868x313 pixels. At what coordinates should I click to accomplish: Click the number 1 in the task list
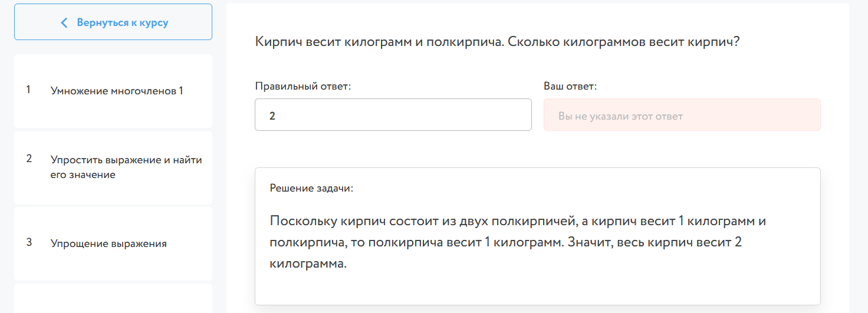point(28,90)
